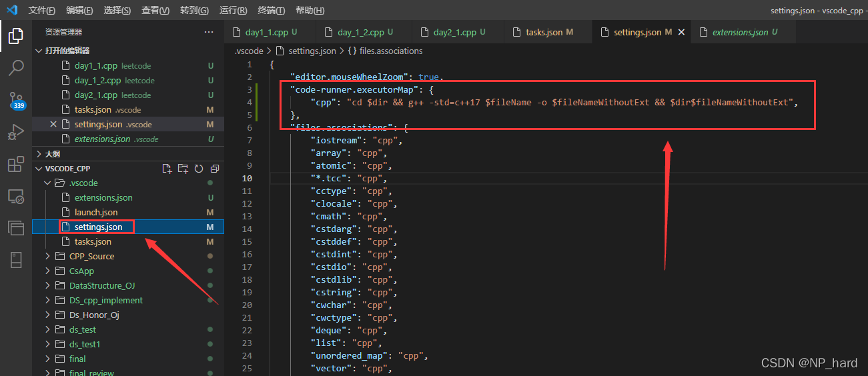This screenshot has height=376, width=868.
Task: Open explorer panel more actions ellipsis
Action: coord(209,32)
